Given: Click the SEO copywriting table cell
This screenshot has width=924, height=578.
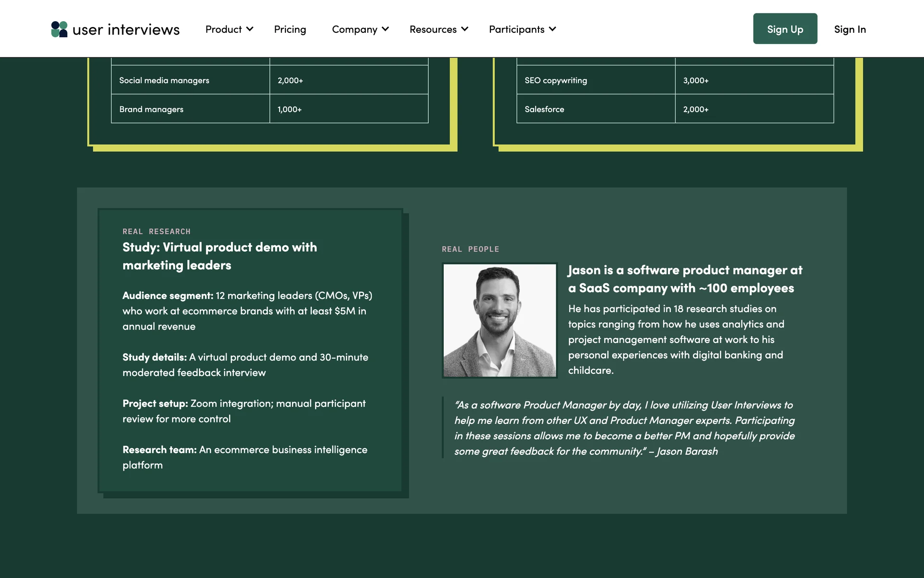Looking at the screenshot, I should pos(555,80).
